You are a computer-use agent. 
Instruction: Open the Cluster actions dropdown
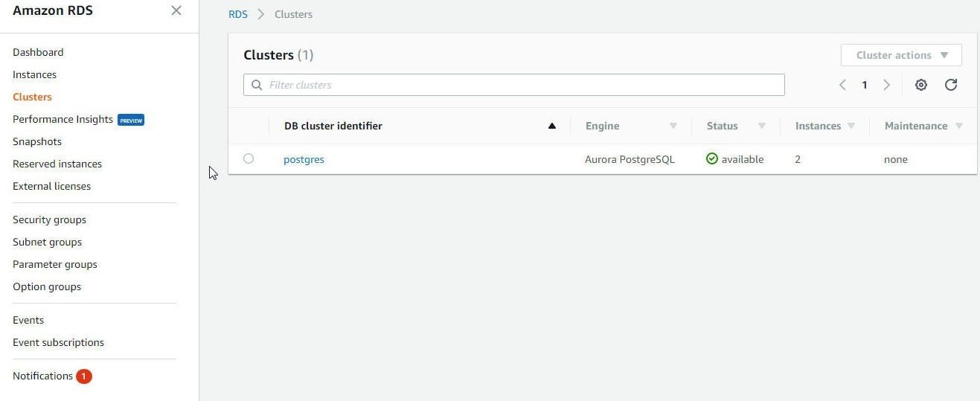(x=901, y=55)
